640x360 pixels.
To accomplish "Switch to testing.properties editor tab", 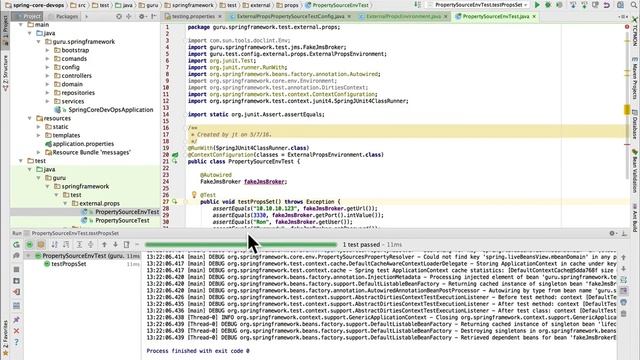I will coord(193,16).
